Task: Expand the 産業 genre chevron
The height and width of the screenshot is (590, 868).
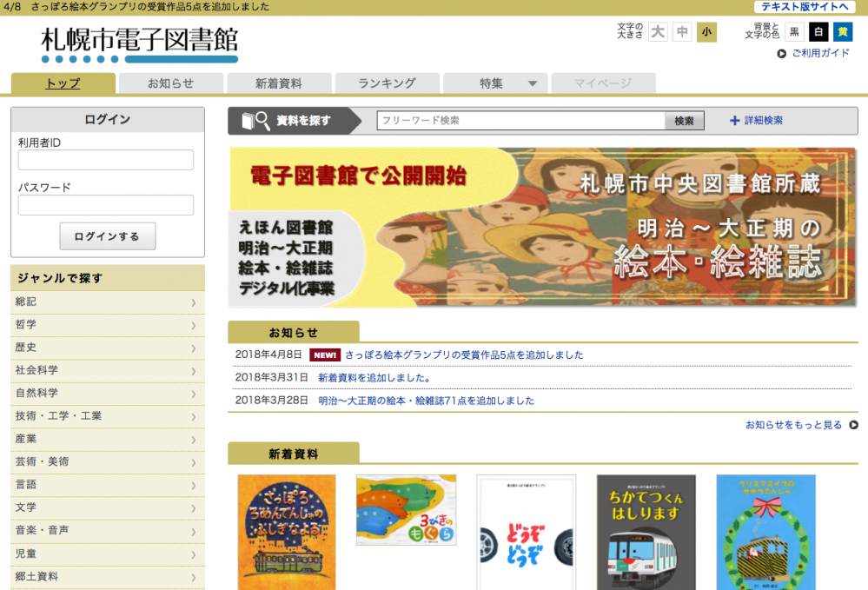Action: [194, 440]
